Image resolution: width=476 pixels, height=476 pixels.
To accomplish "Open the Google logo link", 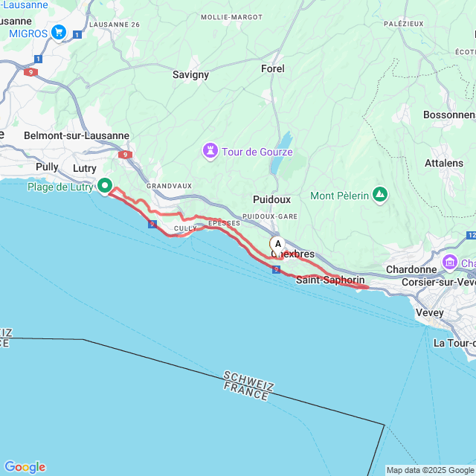I will [x=25, y=467].
